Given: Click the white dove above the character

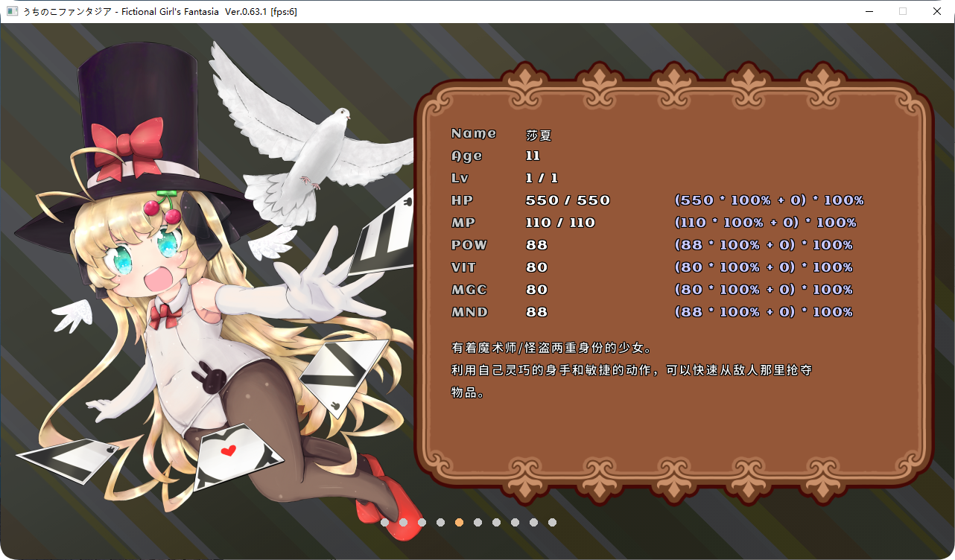Looking at the screenshot, I should click(x=313, y=141).
